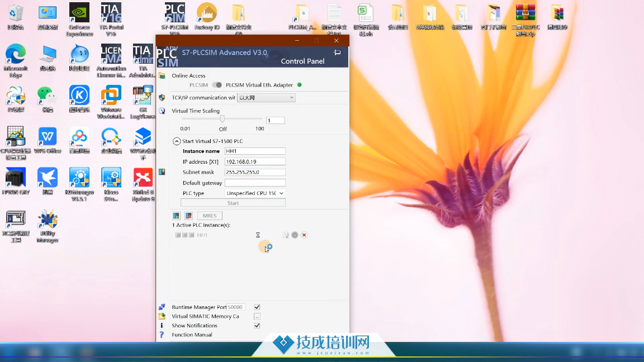The width and height of the screenshot is (644, 362).
Task: Open the TIA Portal V16 desktop icon
Action: [x=111, y=20]
